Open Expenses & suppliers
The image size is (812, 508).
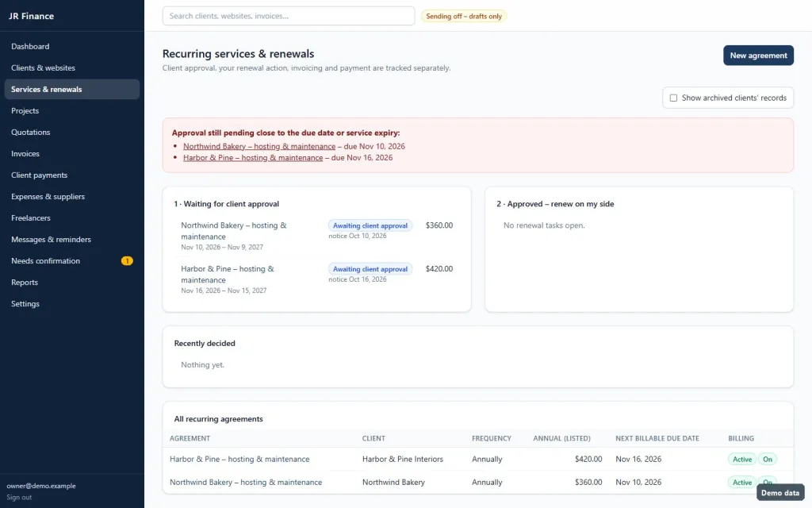(72, 197)
